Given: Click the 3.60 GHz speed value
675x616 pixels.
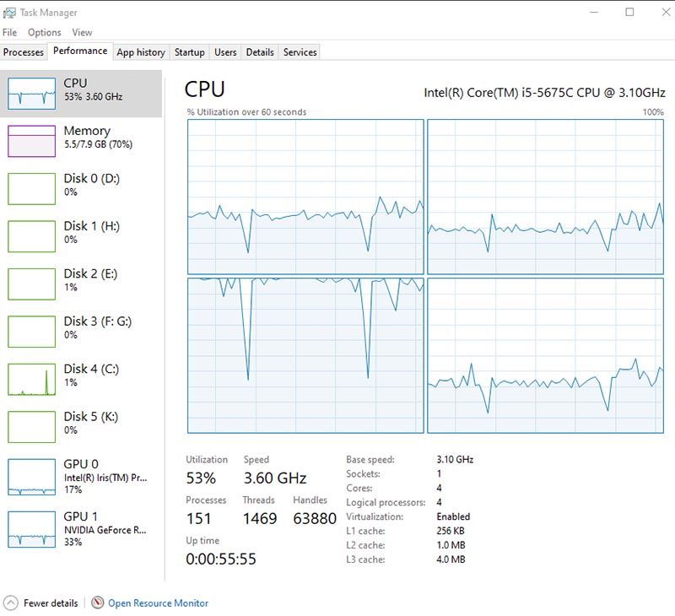Looking at the screenshot, I should (275, 478).
